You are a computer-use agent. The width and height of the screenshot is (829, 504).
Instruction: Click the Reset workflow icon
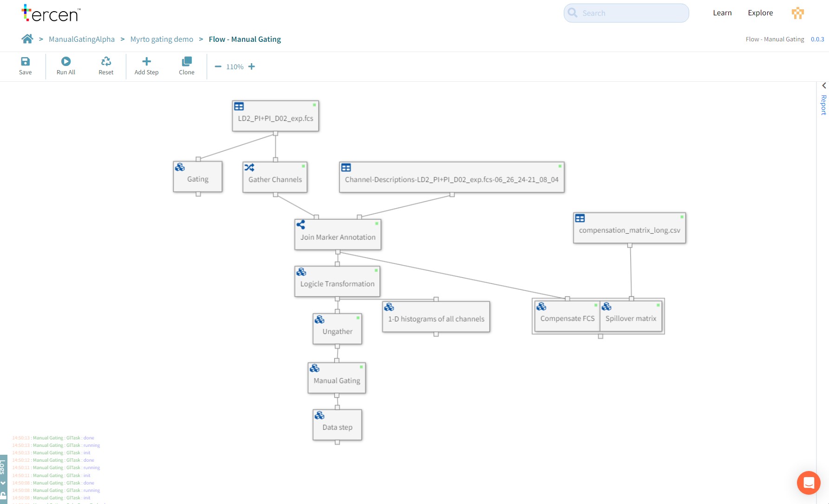106,62
